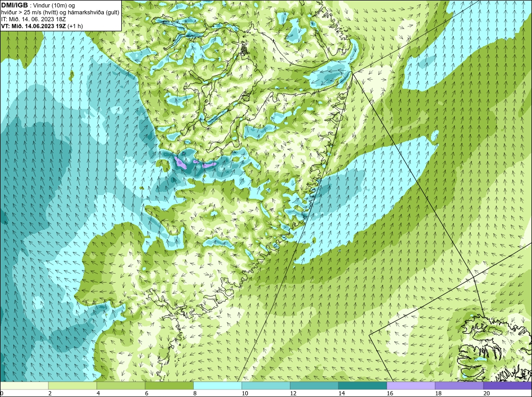Click the legend scale label 20
This screenshot has height=397, width=532.
click(x=487, y=393)
